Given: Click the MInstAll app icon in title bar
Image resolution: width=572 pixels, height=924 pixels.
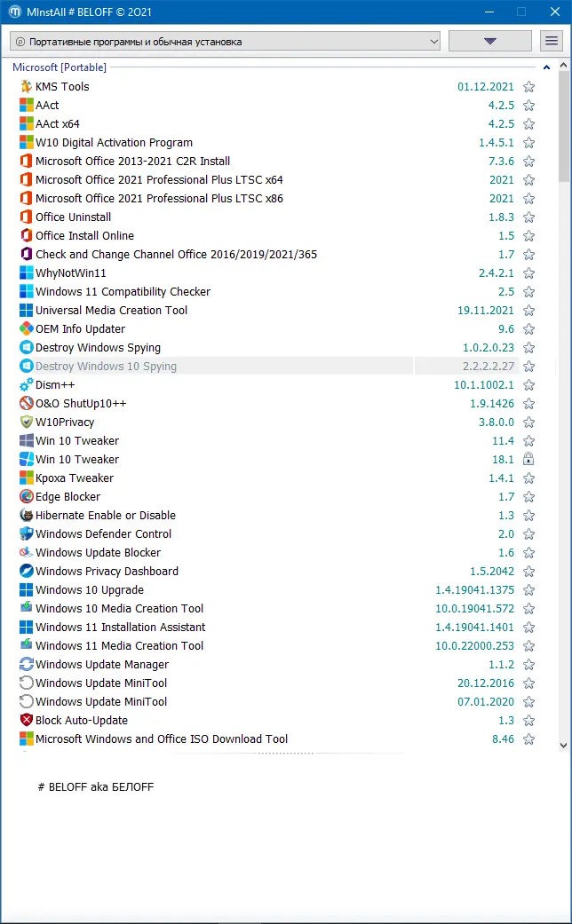Looking at the screenshot, I should pos(15,12).
